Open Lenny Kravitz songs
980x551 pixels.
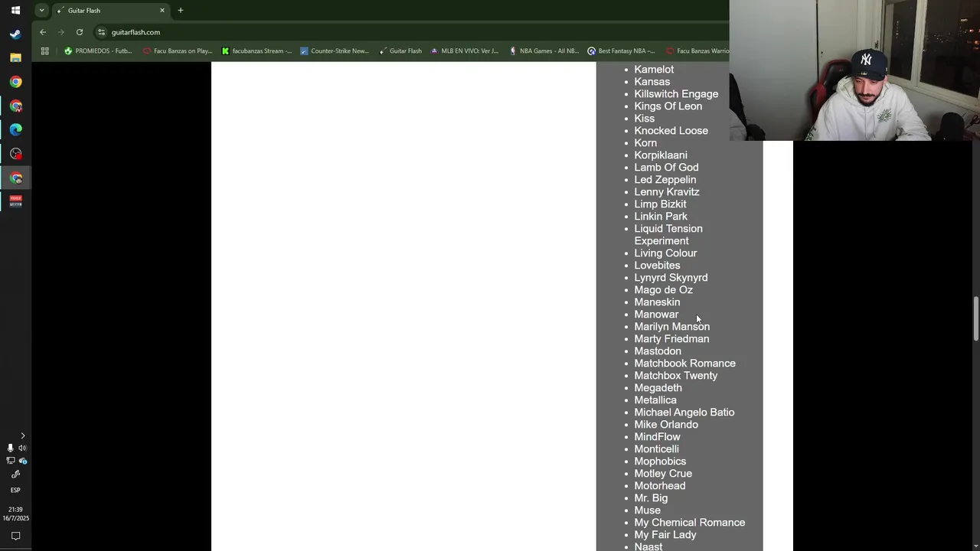(x=666, y=192)
